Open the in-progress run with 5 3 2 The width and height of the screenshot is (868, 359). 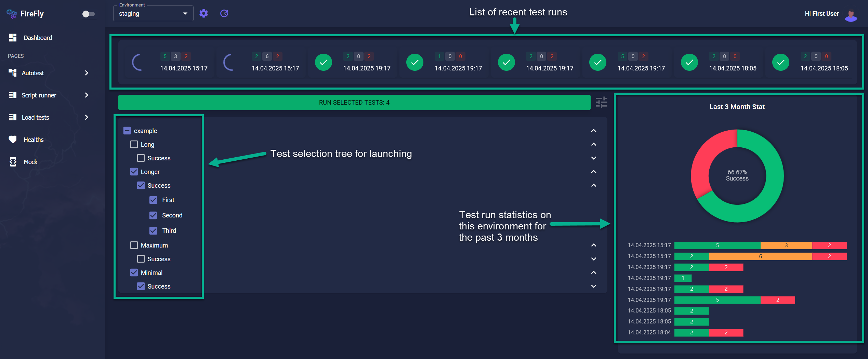[170, 62]
